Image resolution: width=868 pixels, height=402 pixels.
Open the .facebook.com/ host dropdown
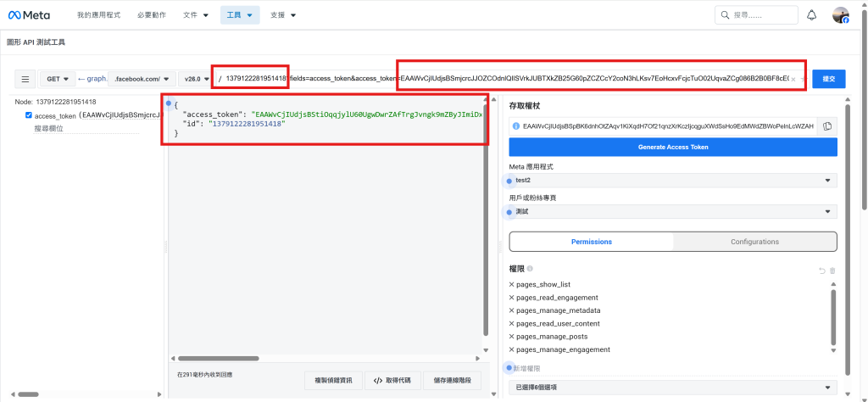click(x=142, y=79)
